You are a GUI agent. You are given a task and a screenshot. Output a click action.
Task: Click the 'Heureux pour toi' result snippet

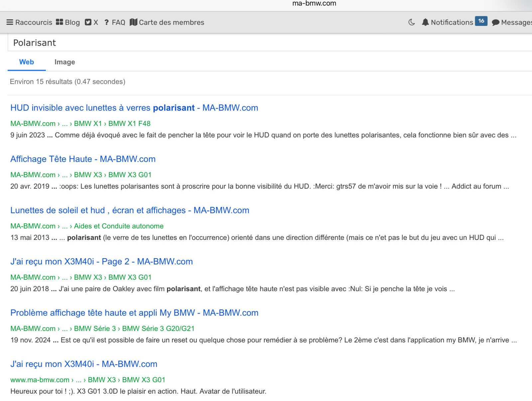coord(138,391)
